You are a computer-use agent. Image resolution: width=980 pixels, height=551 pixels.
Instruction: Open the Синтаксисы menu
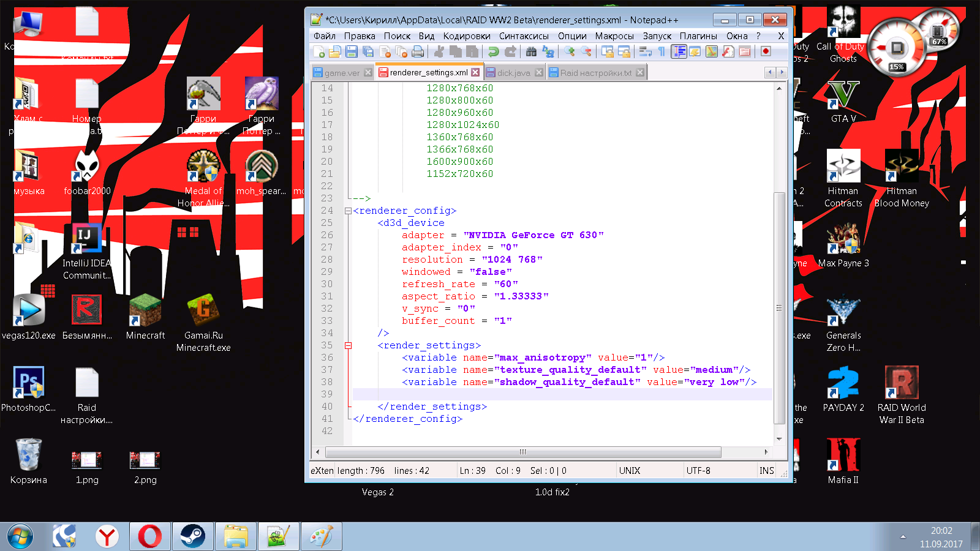524,36
